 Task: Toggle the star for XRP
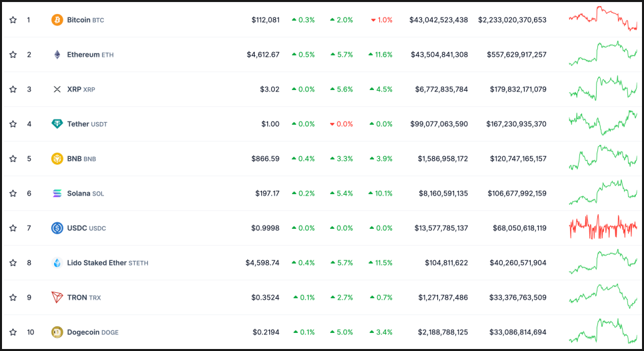pyautogui.click(x=13, y=89)
